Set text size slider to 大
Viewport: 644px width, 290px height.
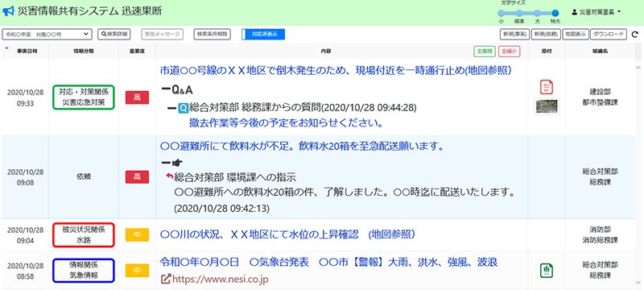537,13
